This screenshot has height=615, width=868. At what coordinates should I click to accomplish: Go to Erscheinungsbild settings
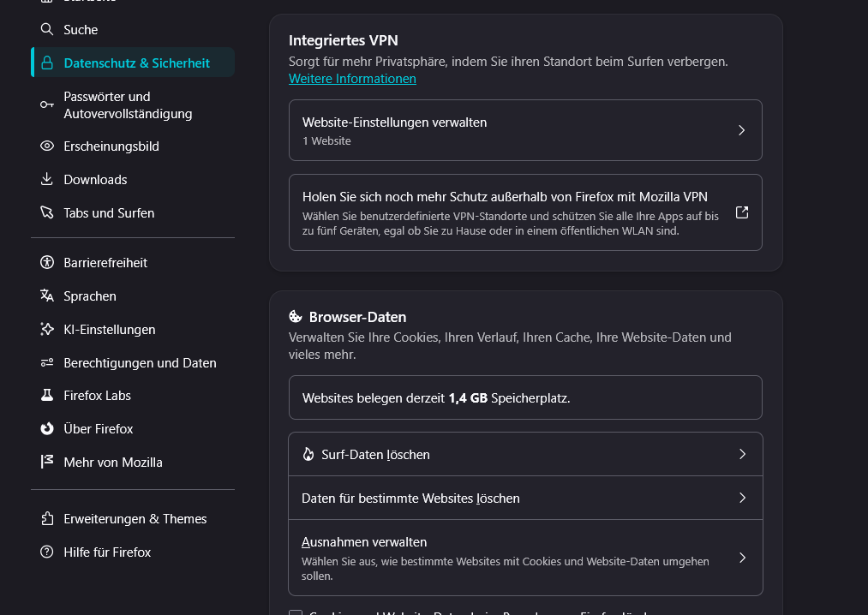[133, 146]
